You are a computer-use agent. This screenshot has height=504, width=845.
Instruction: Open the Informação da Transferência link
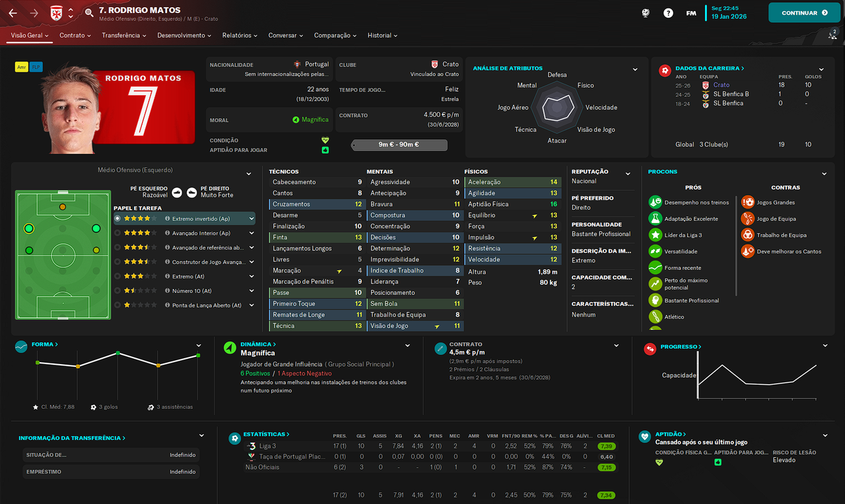tap(72, 438)
